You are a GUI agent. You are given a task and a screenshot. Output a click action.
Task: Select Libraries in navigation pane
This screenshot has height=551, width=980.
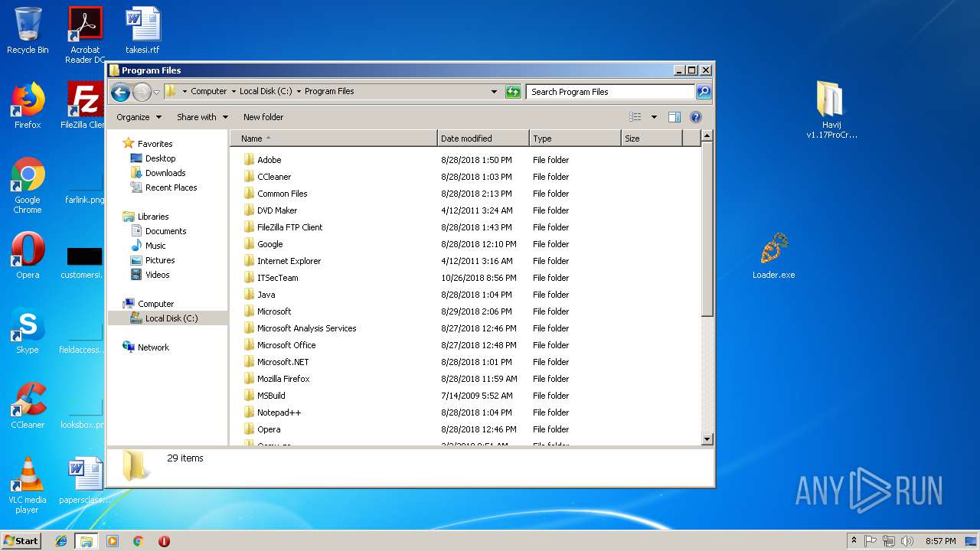[x=153, y=217]
